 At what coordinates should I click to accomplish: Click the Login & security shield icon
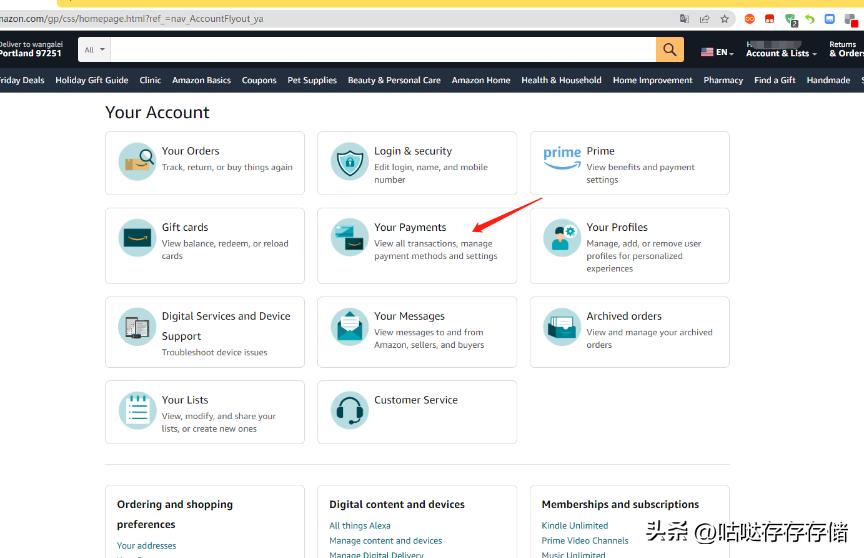[x=349, y=161]
